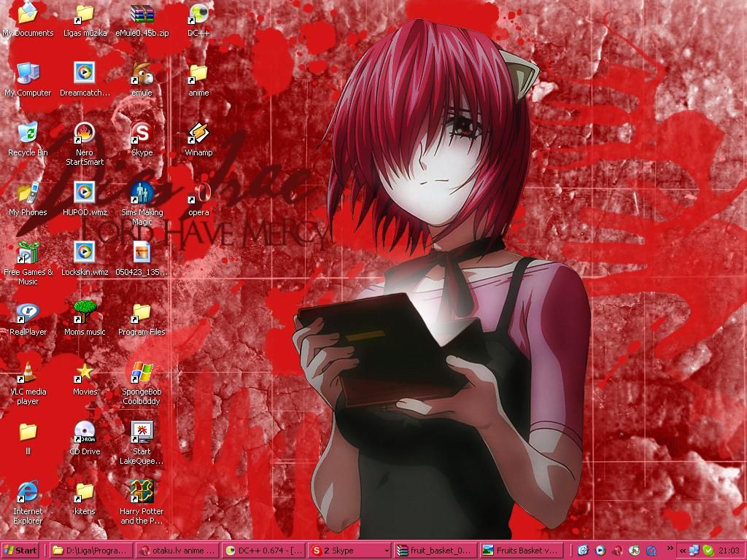Screen dimensions: 747x560
Task: Launch Skype from desktop icon
Action: [142, 139]
